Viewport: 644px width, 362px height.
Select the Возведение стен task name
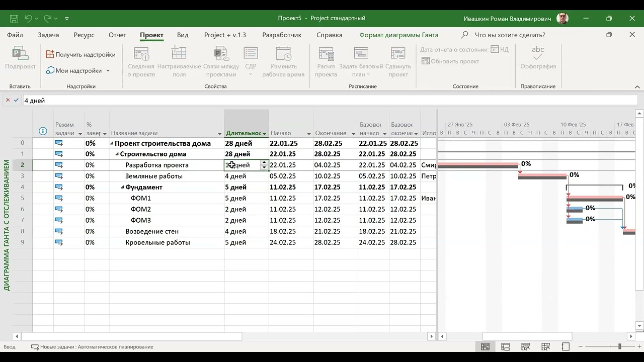tap(152, 231)
